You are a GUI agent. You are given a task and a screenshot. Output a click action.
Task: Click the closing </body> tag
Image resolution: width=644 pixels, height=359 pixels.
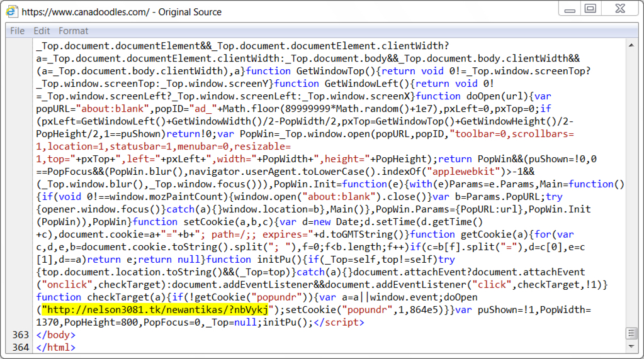pos(56,334)
